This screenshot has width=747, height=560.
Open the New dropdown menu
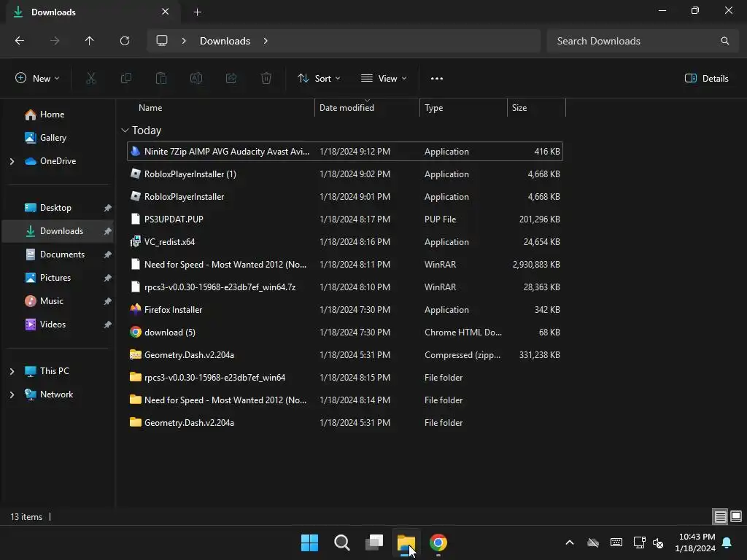coord(37,79)
